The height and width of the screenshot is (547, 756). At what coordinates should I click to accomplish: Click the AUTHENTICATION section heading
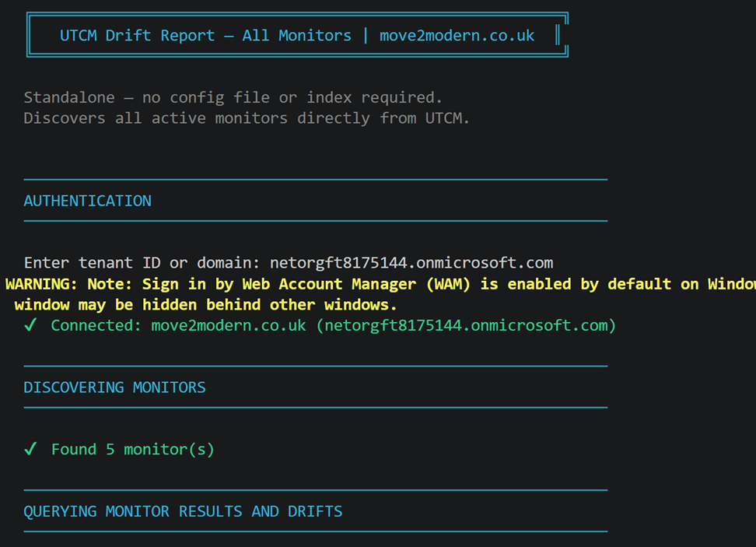[x=87, y=201]
